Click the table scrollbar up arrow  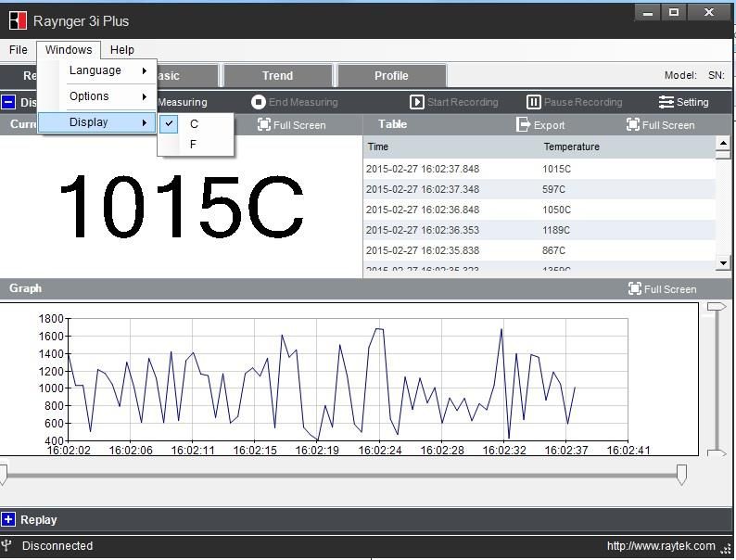(723, 143)
